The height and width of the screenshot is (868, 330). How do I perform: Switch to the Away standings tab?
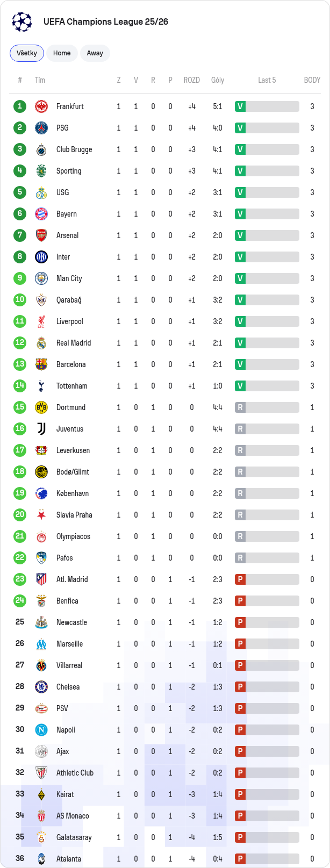pyautogui.click(x=95, y=53)
